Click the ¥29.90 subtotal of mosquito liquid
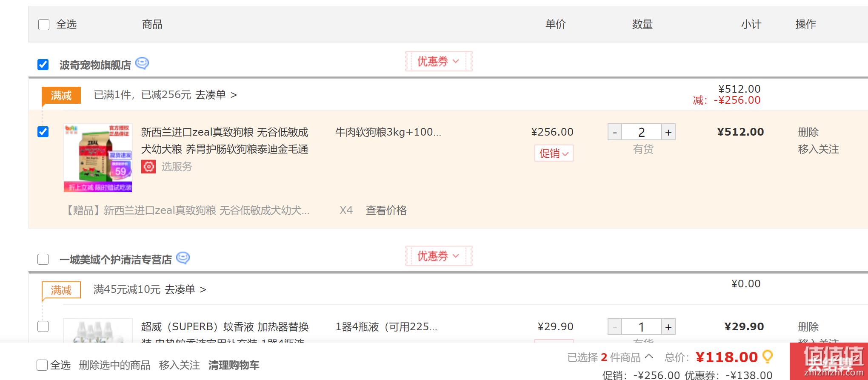Screen dimensions: 868x380 [x=744, y=327]
